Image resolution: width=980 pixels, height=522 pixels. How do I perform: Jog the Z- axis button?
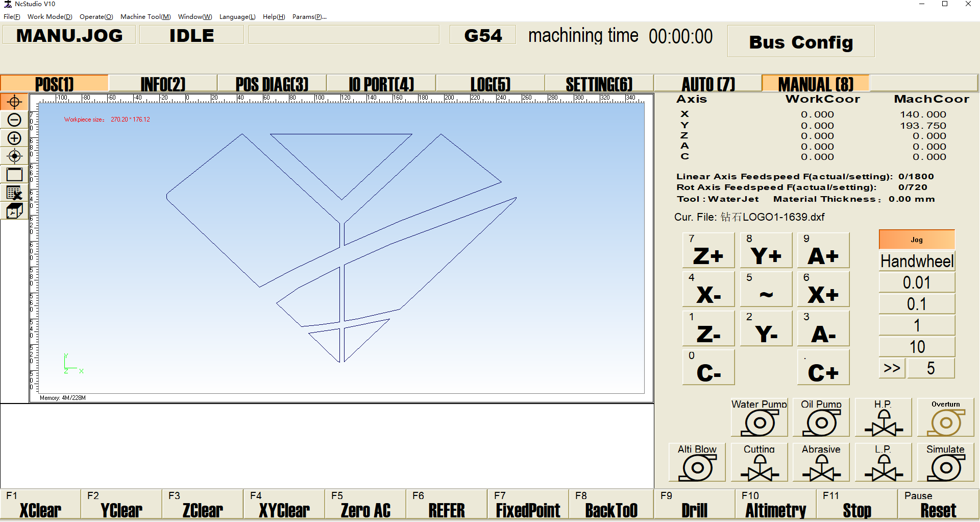pyautogui.click(x=708, y=328)
